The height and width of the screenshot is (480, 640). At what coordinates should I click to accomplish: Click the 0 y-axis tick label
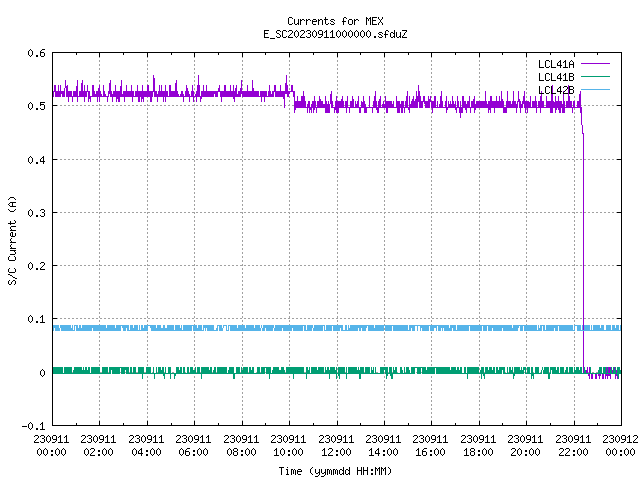pos(42,373)
